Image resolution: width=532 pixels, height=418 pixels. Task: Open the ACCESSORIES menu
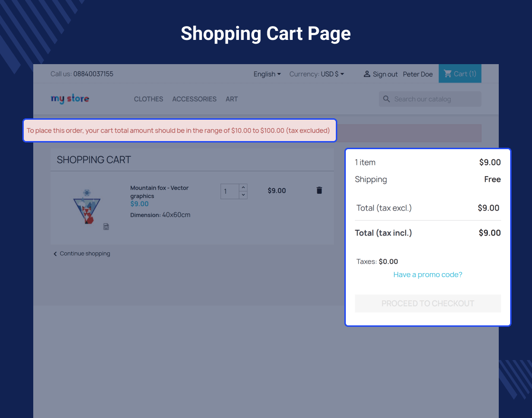(194, 99)
